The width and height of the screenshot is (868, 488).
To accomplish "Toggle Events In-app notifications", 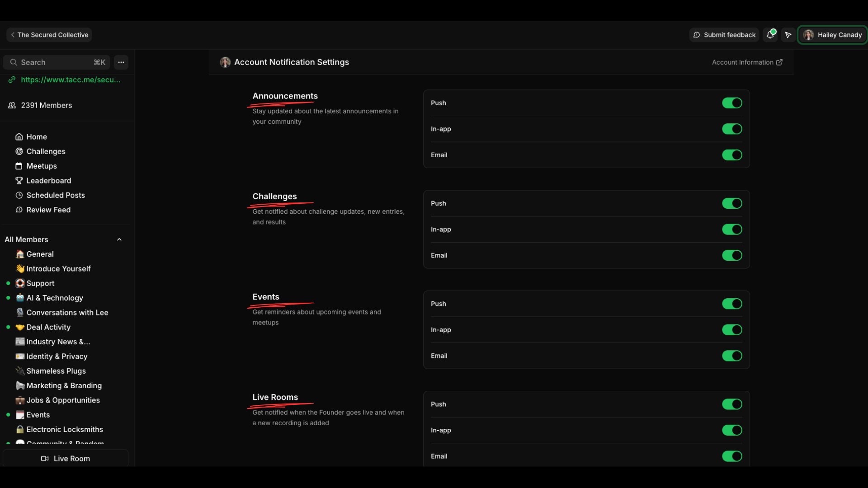I will tap(732, 330).
